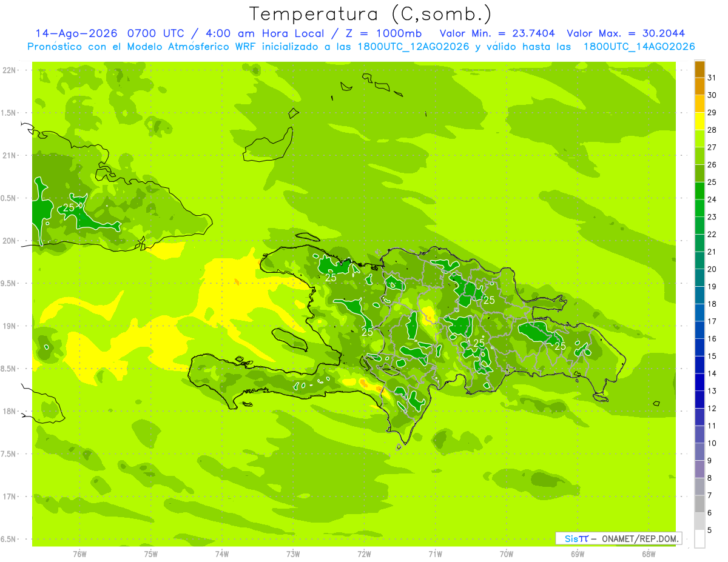Click the 25 contour label over eastern Cuba

pos(69,207)
